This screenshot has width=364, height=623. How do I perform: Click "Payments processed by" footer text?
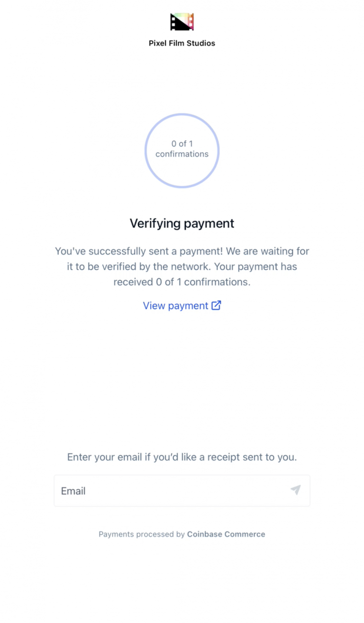click(142, 534)
